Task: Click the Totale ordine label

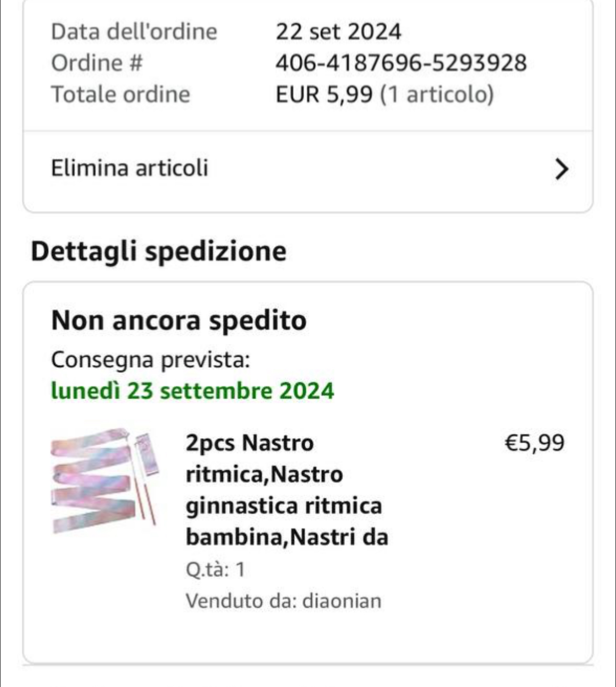Action: (120, 94)
